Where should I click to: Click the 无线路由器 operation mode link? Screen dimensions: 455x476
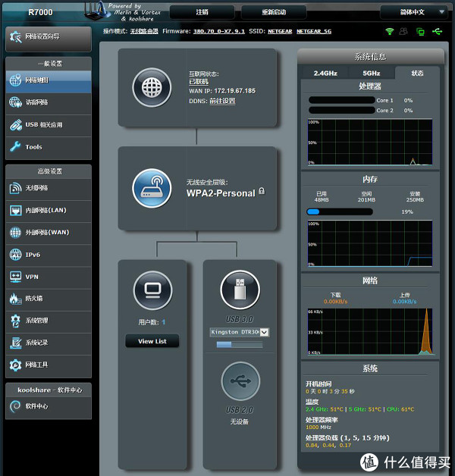click(x=144, y=31)
